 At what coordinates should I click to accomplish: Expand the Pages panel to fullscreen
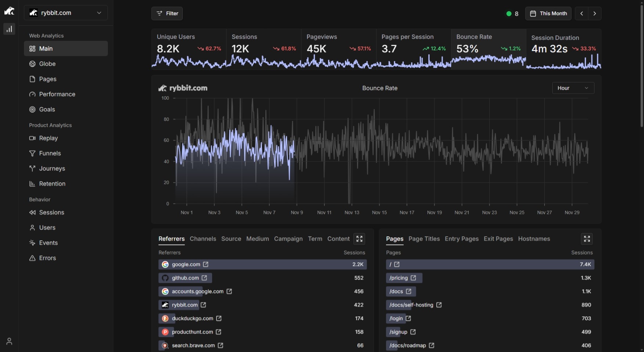pyautogui.click(x=587, y=239)
